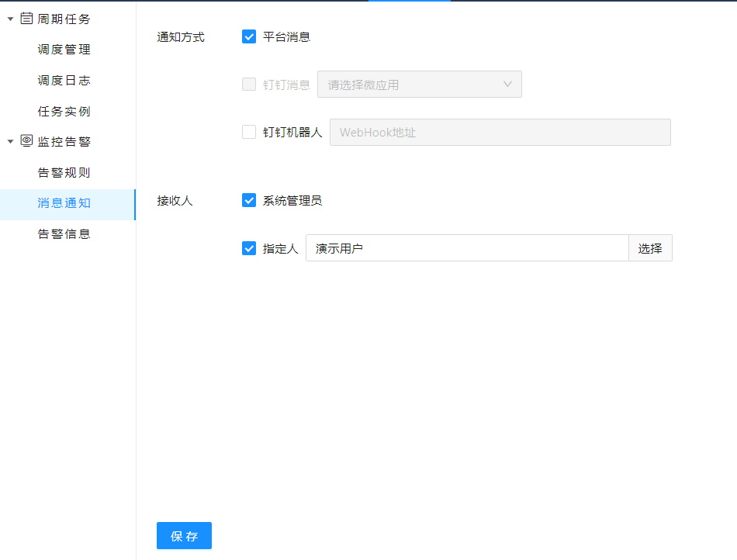This screenshot has width=737, height=560.
Task: Click the WebHook地址 input field
Action: coord(500,133)
